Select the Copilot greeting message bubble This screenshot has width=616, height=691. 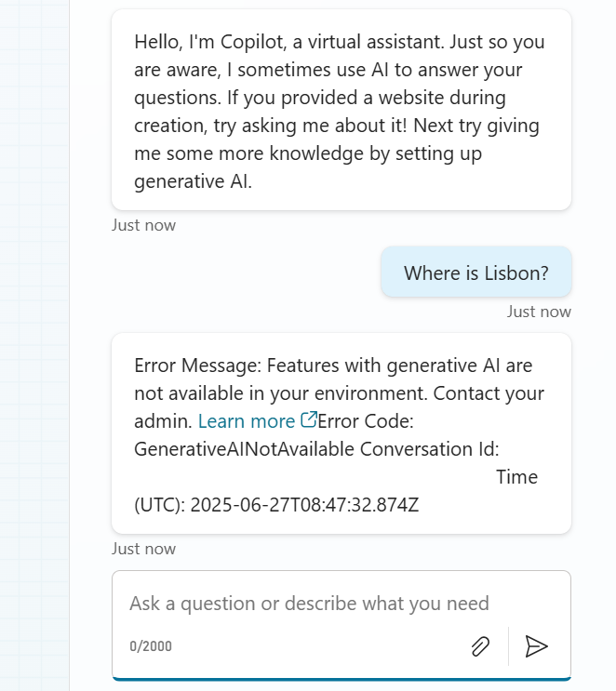point(341,111)
